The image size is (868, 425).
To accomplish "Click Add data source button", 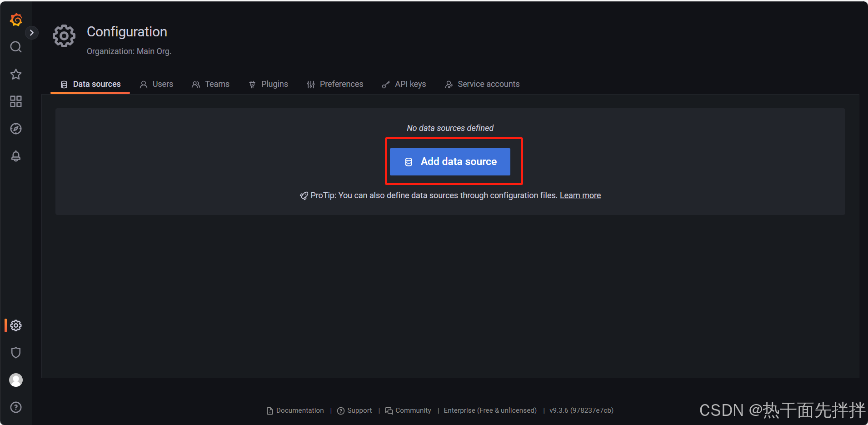I will [x=450, y=162].
